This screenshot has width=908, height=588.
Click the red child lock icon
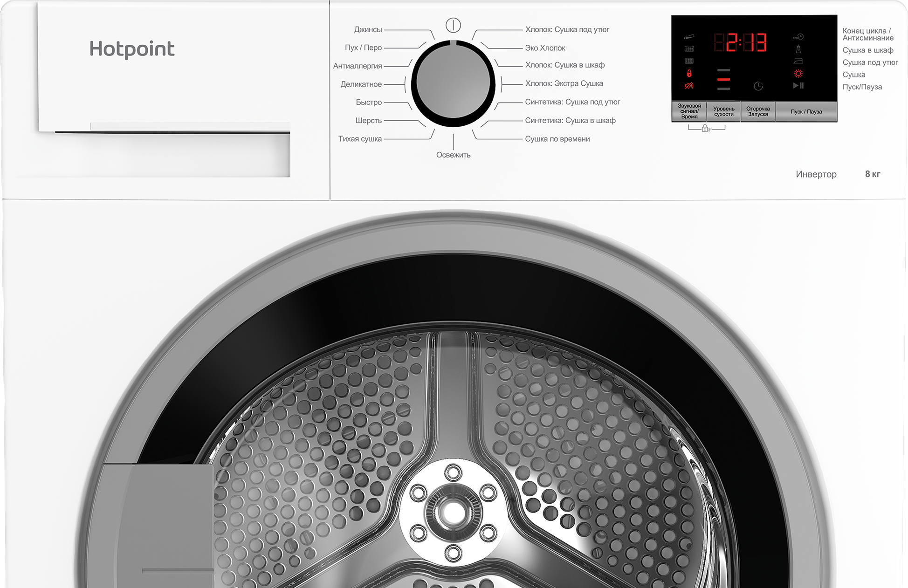(x=689, y=74)
